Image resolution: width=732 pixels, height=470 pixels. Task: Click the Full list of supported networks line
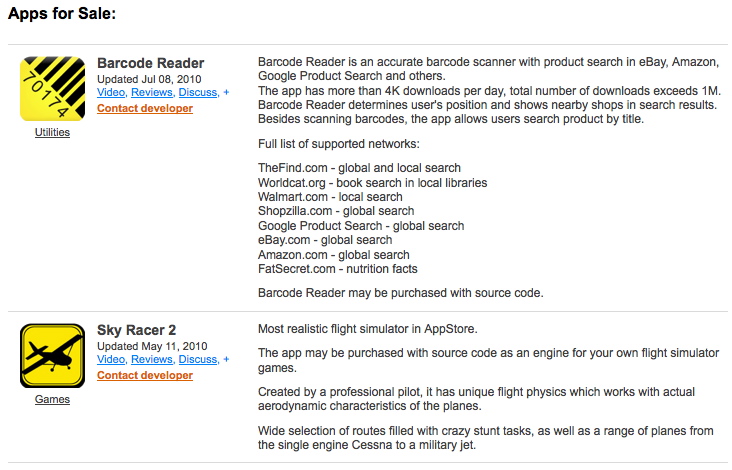(x=339, y=144)
